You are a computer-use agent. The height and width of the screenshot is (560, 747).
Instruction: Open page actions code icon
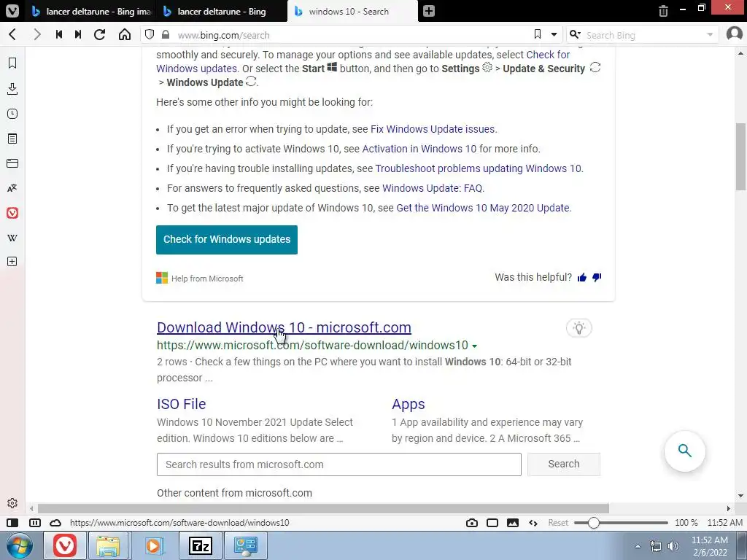point(533,523)
